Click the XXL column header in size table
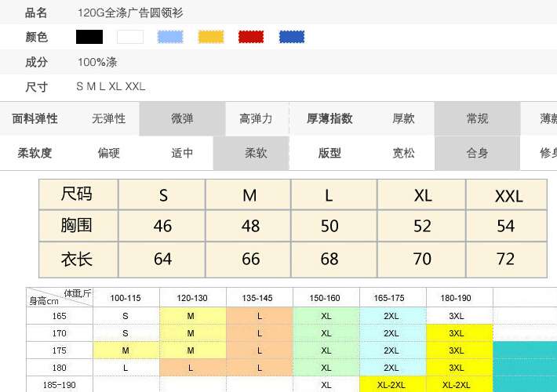 coord(508,195)
